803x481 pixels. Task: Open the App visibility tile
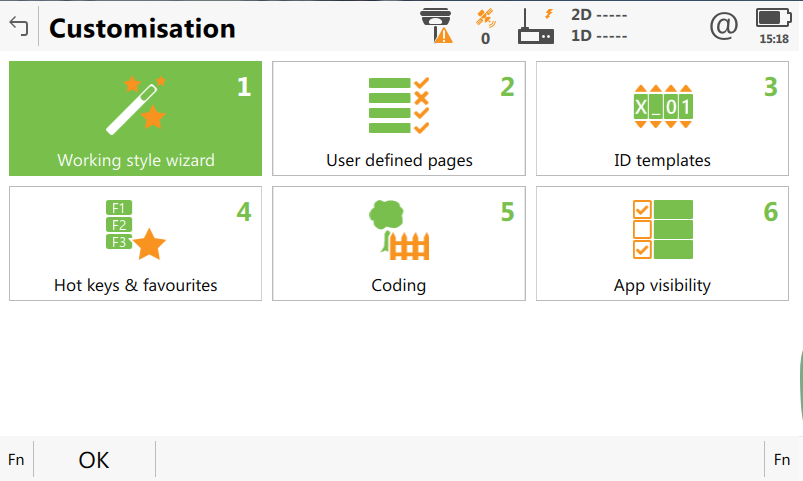coord(662,243)
